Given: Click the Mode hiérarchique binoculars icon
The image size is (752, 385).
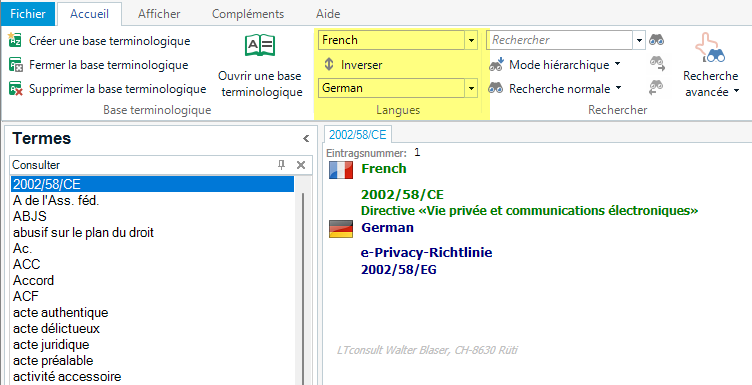Looking at the screenshot, I should click(496, 64).
